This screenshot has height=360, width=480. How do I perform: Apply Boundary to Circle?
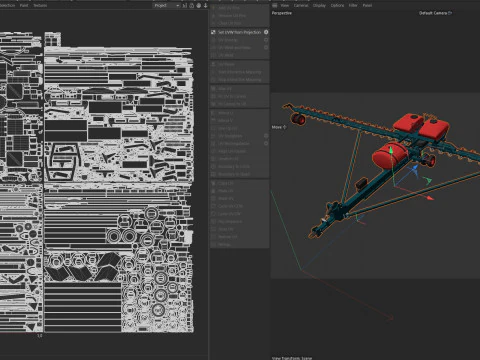coord(239,166)
